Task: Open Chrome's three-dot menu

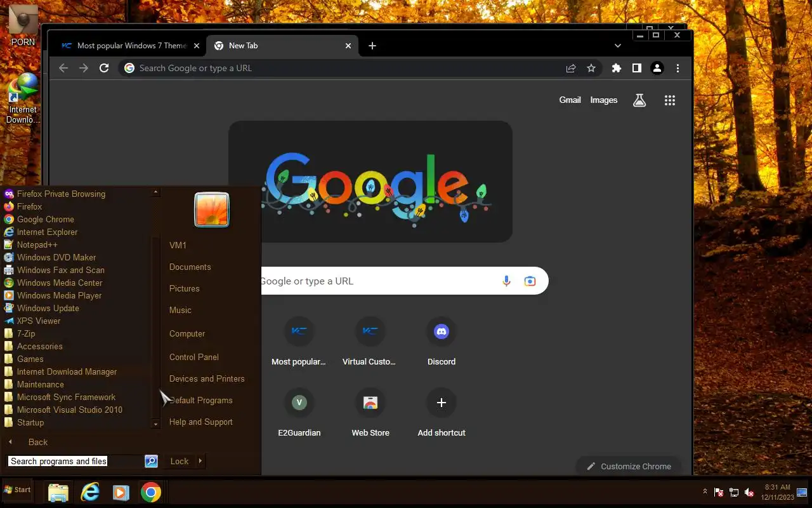Action: click(678, 68)
